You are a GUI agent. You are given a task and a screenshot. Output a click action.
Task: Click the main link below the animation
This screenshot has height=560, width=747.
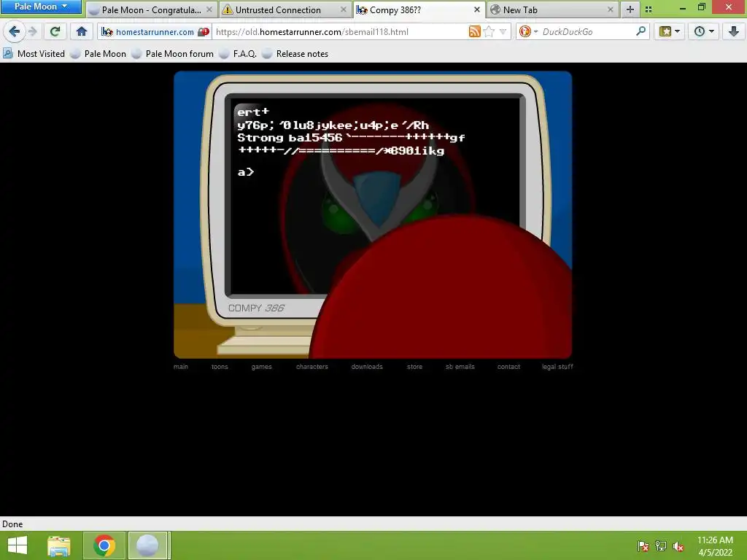(x=181, y=367)
